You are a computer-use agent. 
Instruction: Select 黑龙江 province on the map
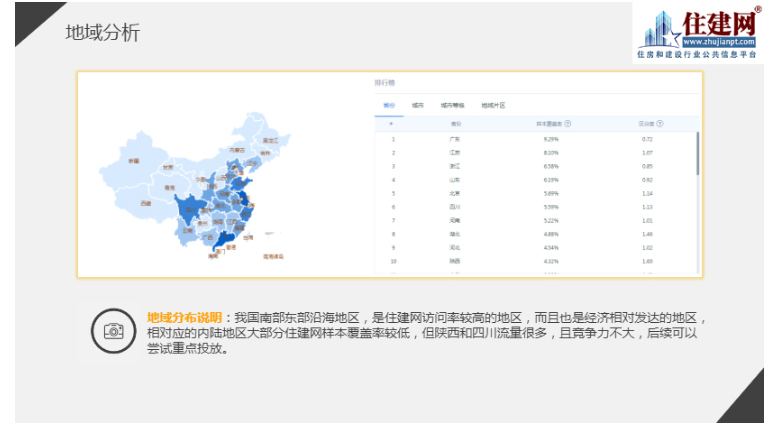click(x=269, y=141)
